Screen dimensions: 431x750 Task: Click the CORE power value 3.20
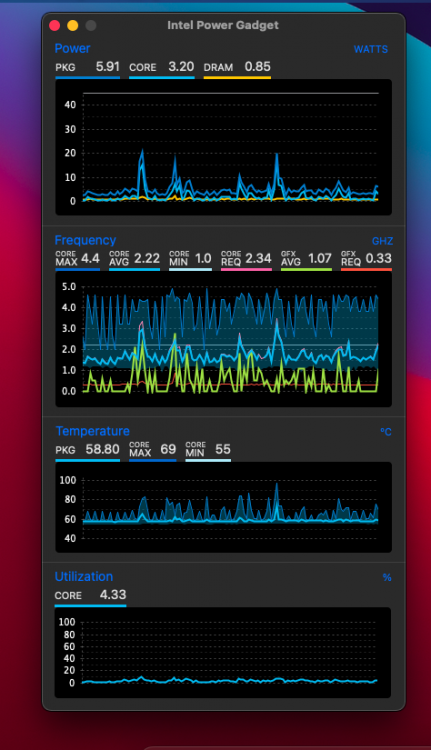tap(181, 66)
